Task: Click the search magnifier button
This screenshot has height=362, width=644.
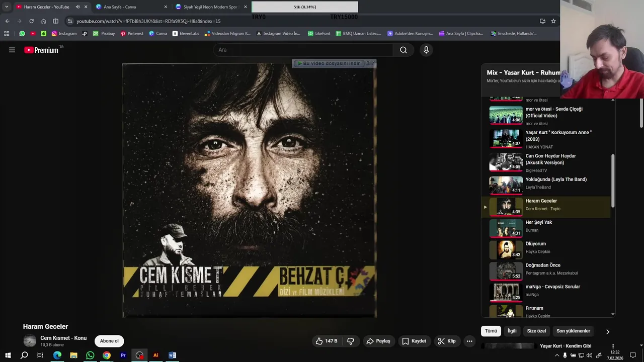Action: [x=404, y=50]
